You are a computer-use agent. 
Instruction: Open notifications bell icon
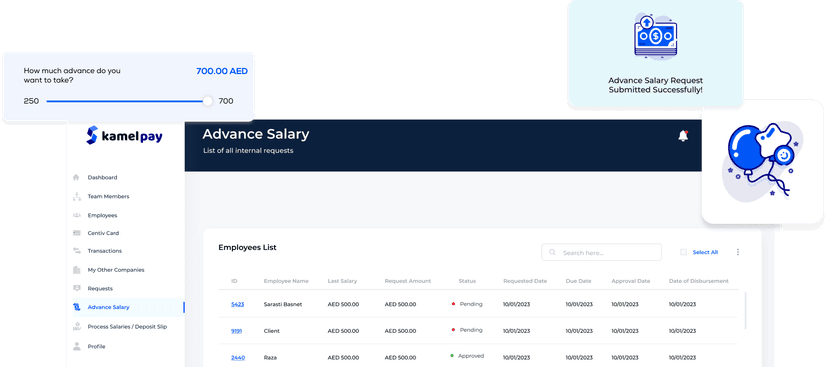click(683, 136)
